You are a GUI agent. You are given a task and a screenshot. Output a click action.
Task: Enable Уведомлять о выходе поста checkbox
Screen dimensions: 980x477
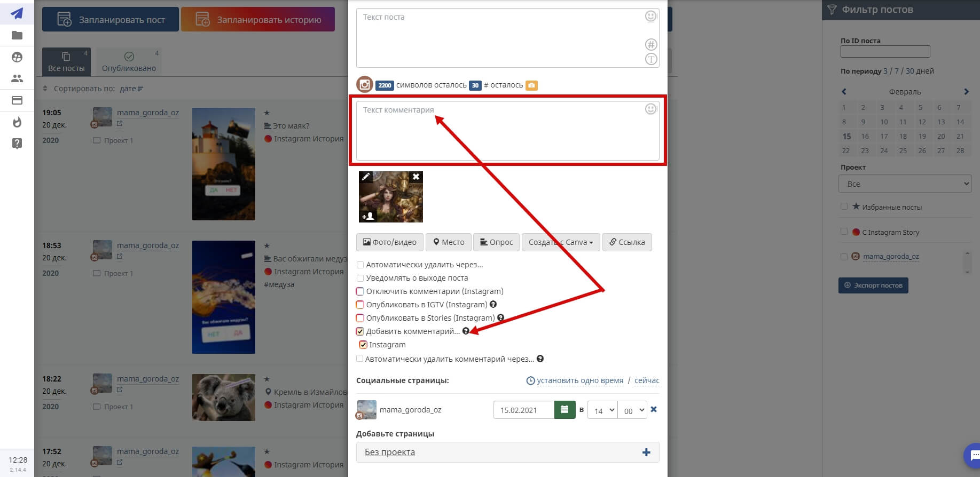click(360, 278)
